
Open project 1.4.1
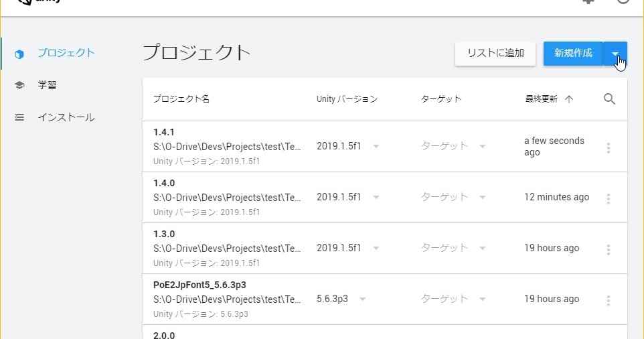point(385,147)
